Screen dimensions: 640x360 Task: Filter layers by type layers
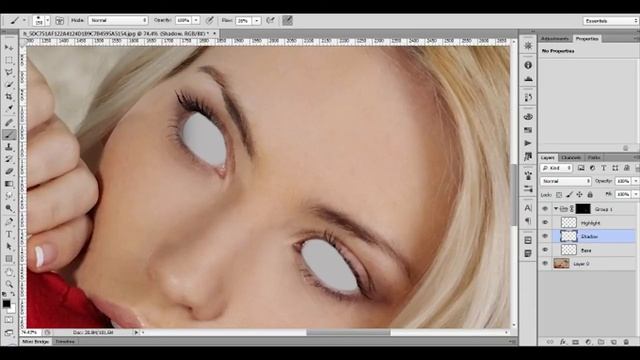tap(604, 168)
